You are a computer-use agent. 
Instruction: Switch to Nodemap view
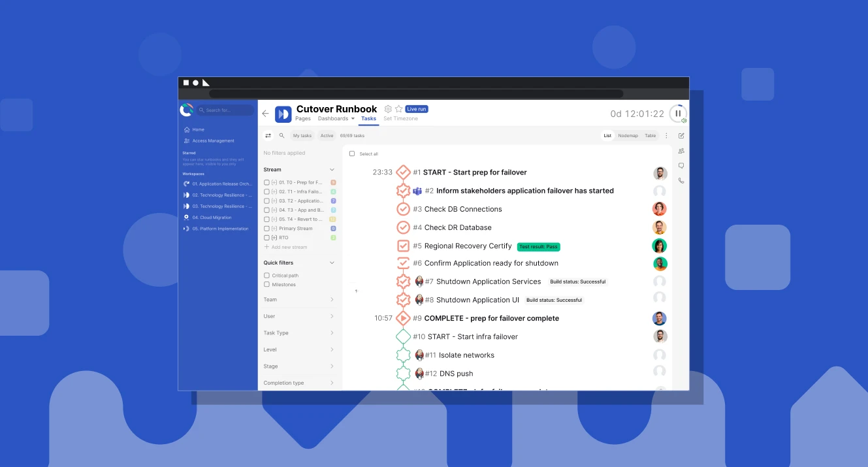pyautogui.click(x=628, y=136)
